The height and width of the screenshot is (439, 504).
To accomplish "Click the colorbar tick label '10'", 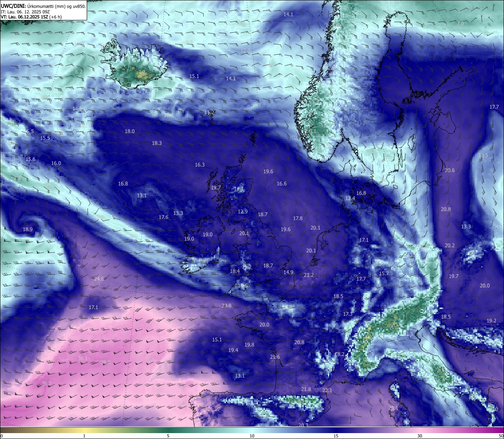I will click(x=252, y=436).
